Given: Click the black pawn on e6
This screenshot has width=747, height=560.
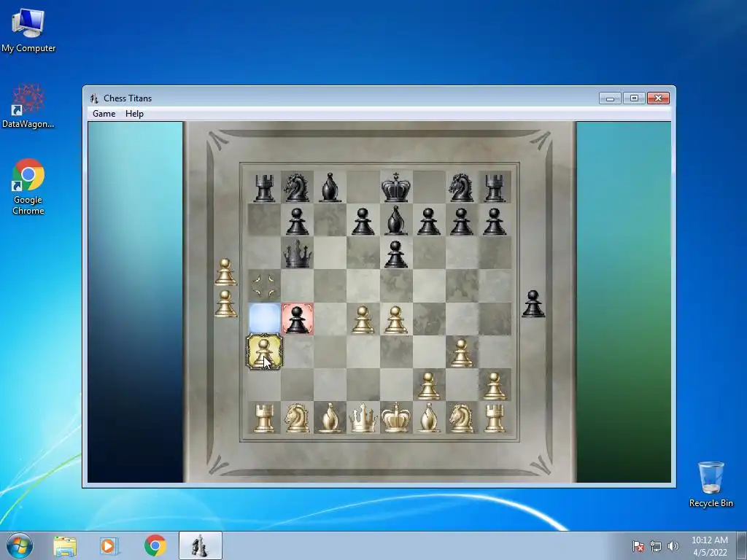Looking at the screenshot, I should click(396, 254).
